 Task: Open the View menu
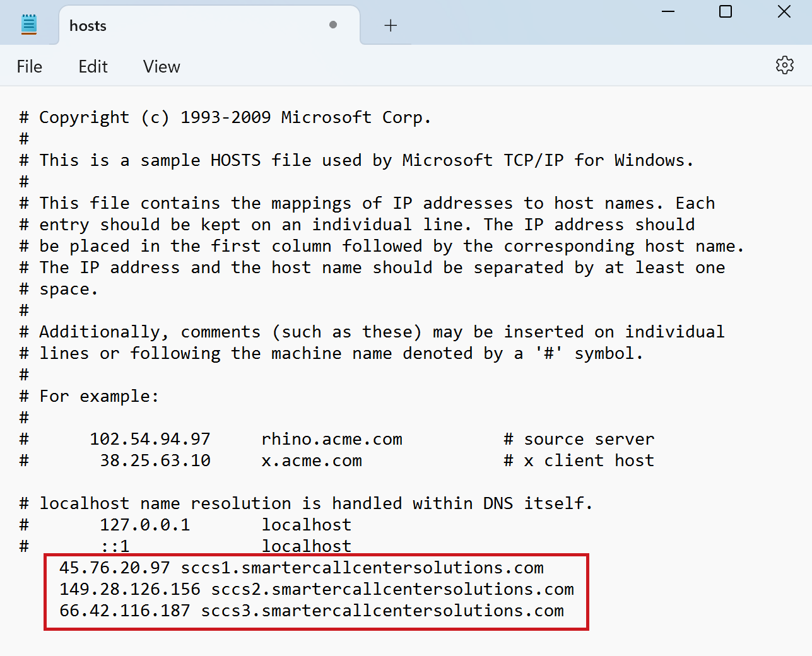pos(162,66)
